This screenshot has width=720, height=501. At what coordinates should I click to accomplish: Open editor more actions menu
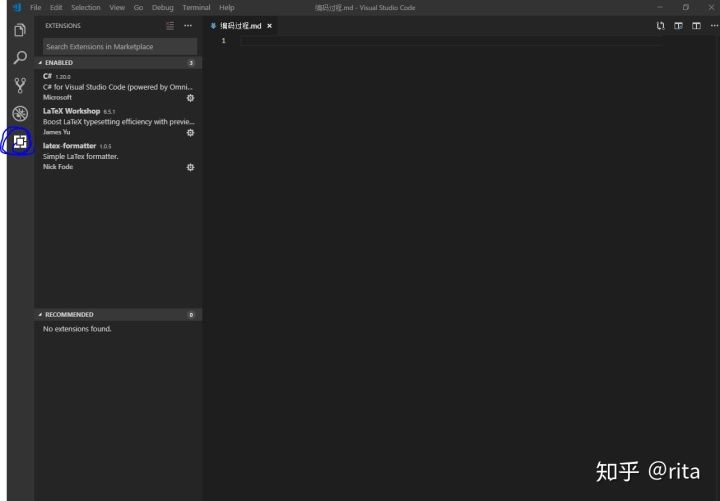pyautogui.click(x=714, y=26)
